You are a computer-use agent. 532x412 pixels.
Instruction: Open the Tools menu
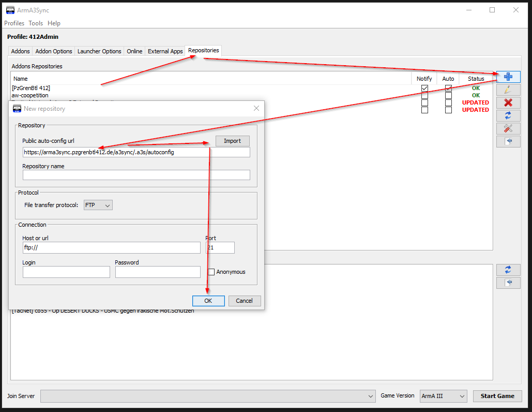[36, 23]
